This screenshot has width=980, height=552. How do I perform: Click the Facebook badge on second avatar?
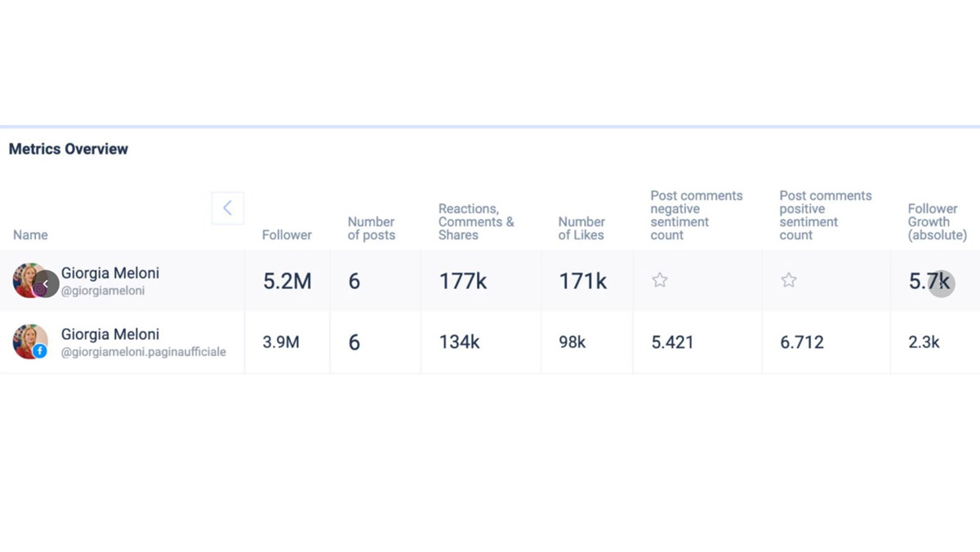pos(40,351)
